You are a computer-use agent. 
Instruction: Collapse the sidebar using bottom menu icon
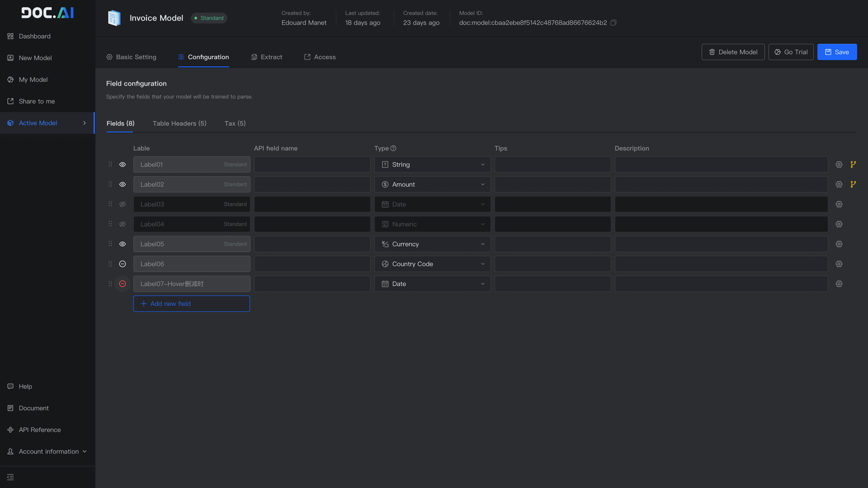coord(10,477)
